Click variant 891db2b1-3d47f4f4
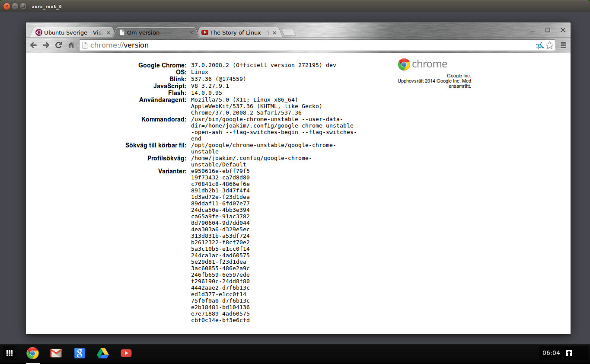Screen dimensions: 590x364 (220, 191)
